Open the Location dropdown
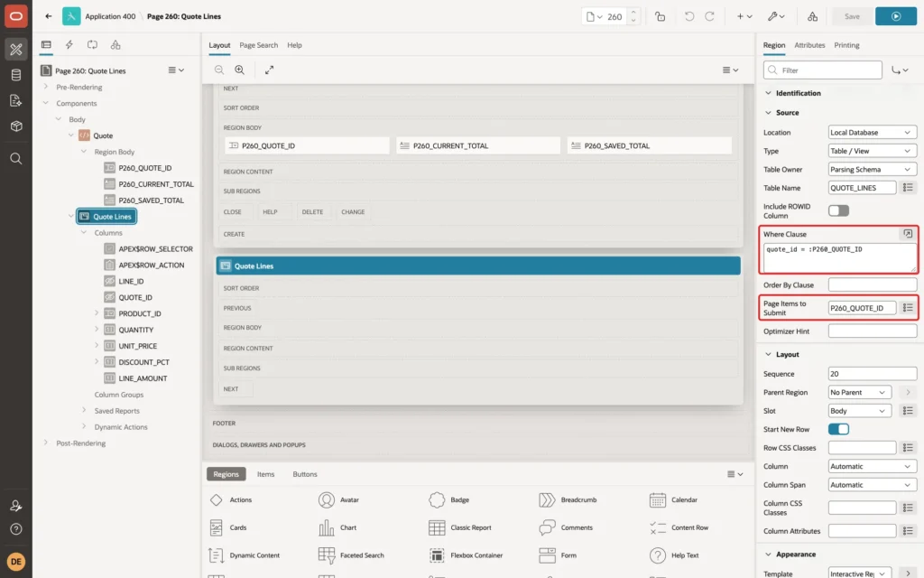The height and width of the screenshot is (578, 924). pyautogui.click(x=873, y=133)
